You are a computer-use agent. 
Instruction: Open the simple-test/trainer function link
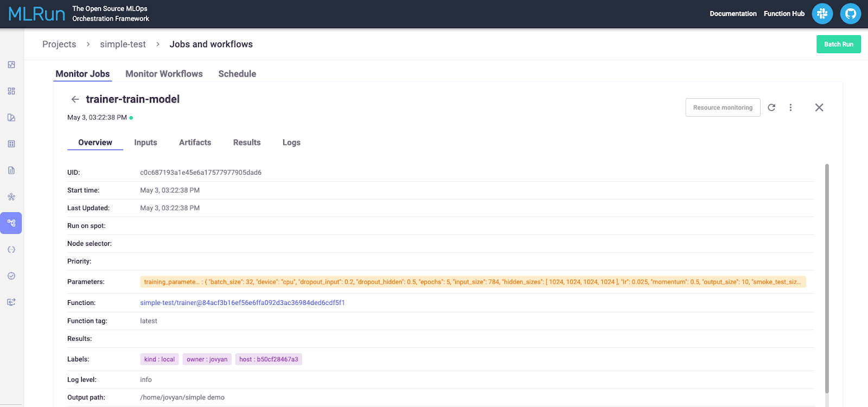point(242,303)
